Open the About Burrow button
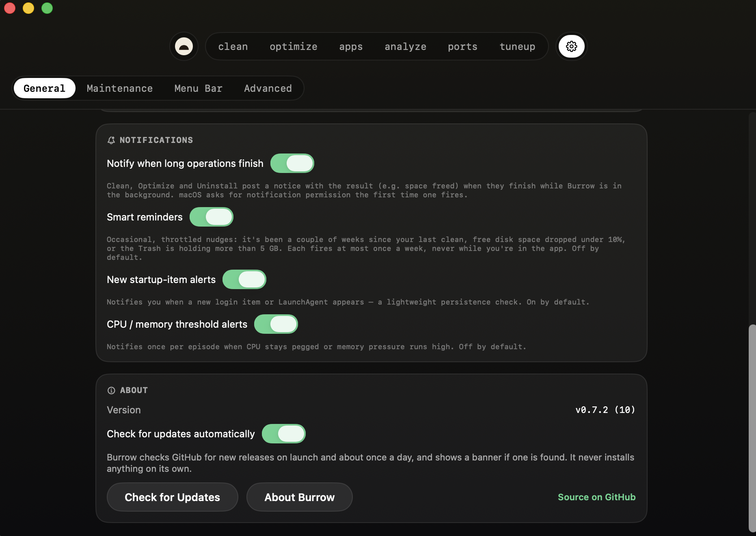756x536 pixels. pos(300,497)
